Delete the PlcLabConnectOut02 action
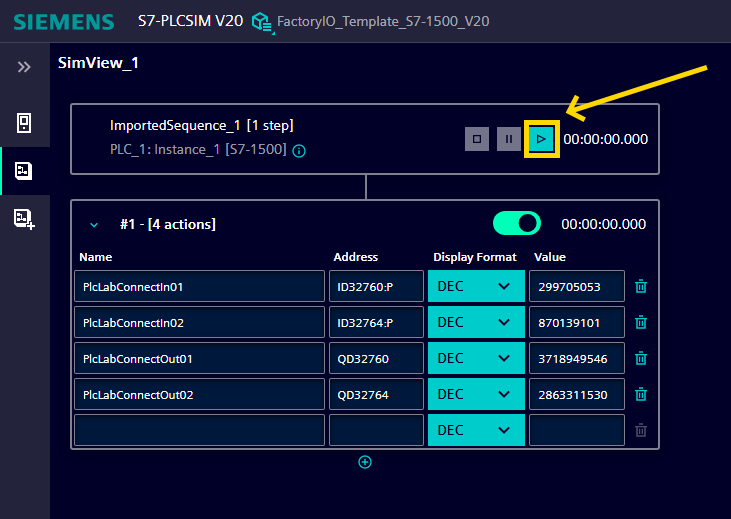Image resolution: width=731 pixels, height=519 pixels. point(641,394)
